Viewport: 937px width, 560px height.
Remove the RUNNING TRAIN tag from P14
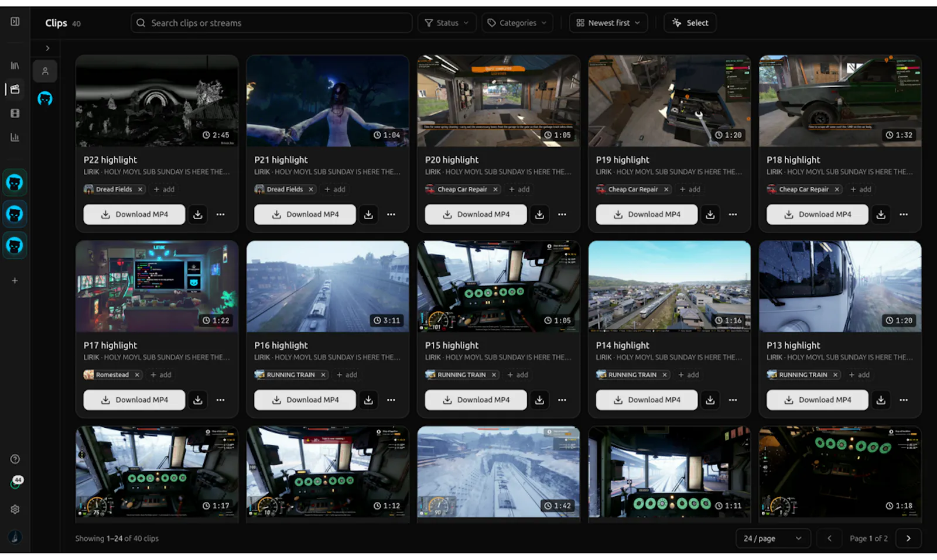point(665,375)
